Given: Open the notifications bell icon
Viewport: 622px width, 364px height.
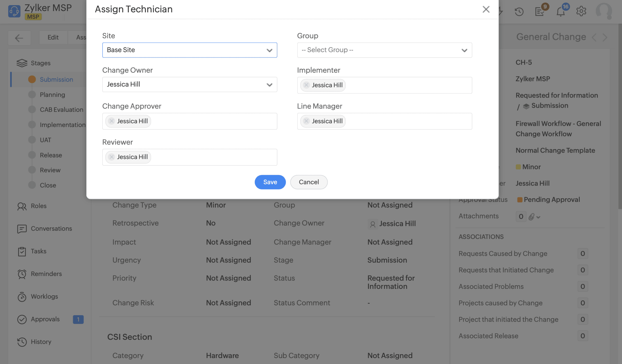Looking at the screenshot, I should 560,12.
